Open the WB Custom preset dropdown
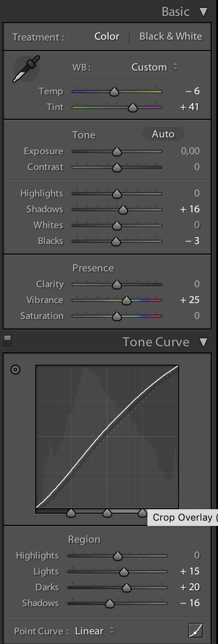This screenshot has height=644, width=218. click(x=155, y=67)
